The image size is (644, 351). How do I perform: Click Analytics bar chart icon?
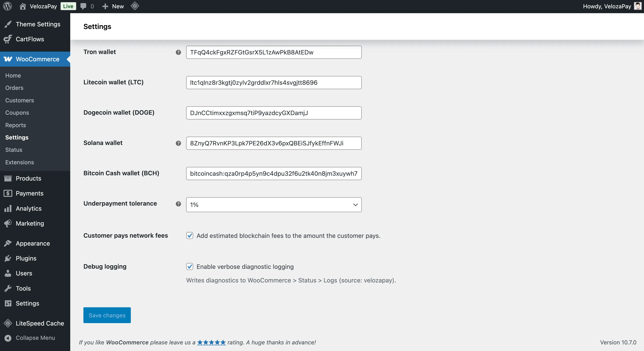click(x=8, y=208)
